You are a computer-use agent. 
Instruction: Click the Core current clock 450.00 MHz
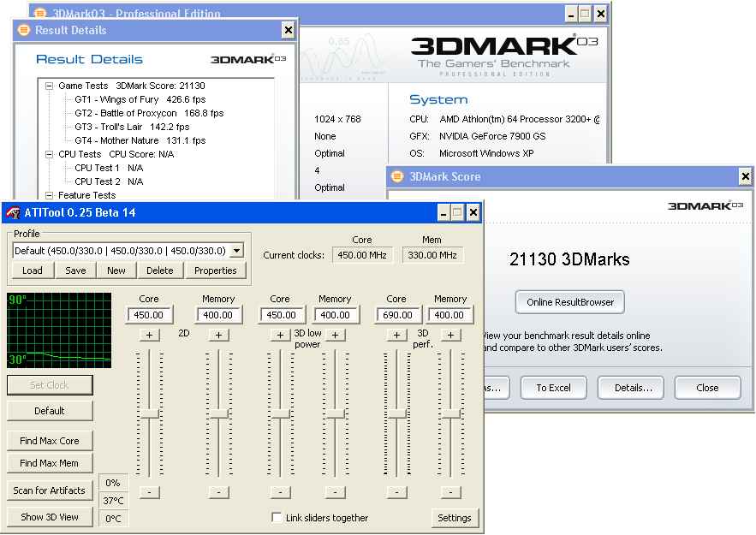pos(362,255)
